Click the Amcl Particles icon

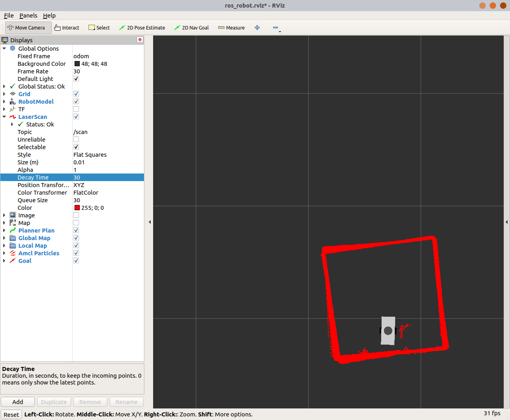tap(13, 253)
